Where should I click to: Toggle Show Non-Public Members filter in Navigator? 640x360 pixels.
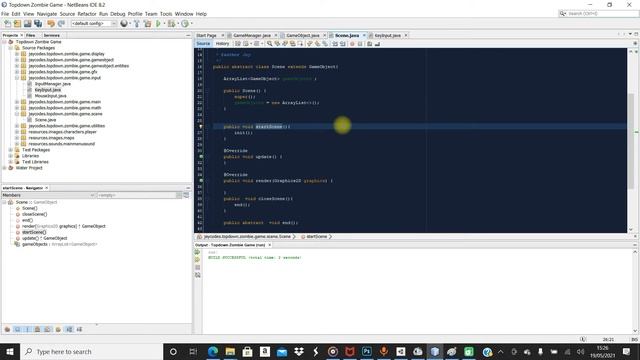point(38,329)
